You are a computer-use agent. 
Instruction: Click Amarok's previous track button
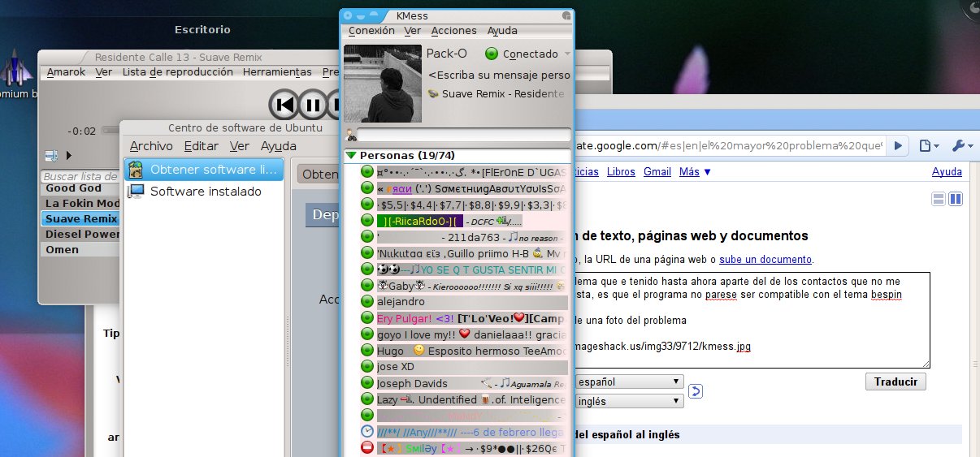[285, 105]
